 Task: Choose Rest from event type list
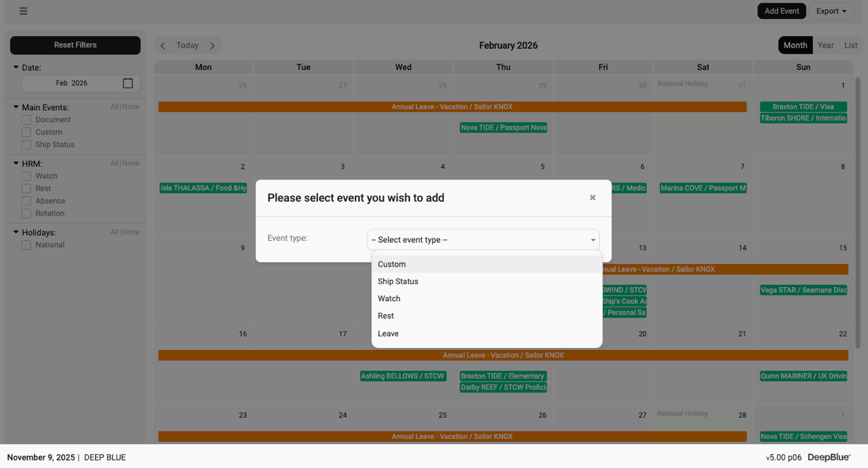(487, 316)
